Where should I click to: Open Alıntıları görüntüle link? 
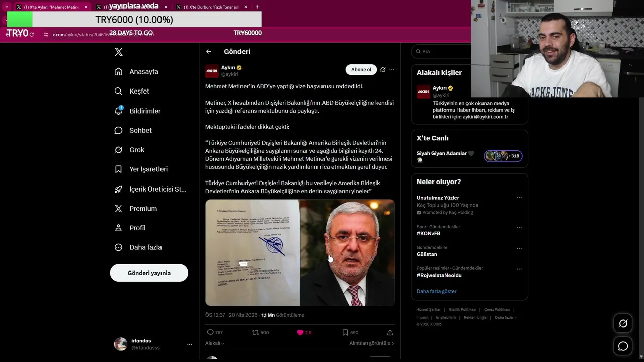(x=372, y=343)
